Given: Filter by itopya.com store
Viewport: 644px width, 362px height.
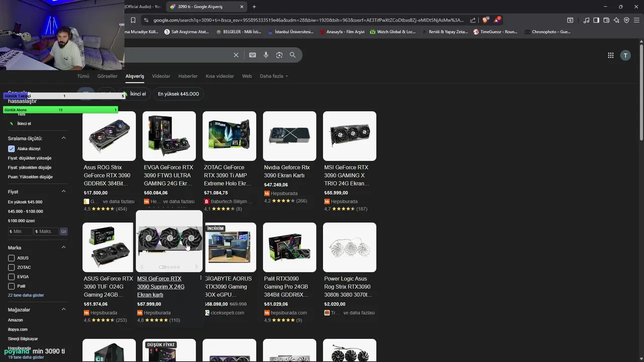Looking at the screenshot, I should [x=18, y=329].
